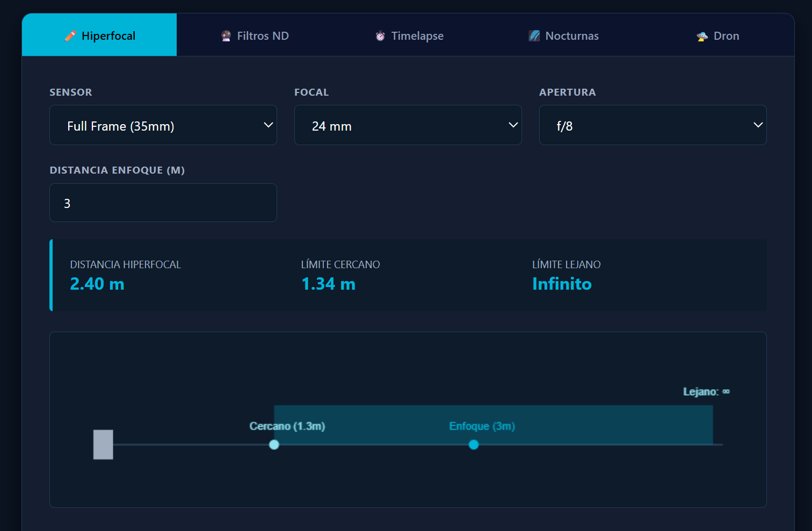Click the DISTANCIA HIPERFOCAL label
The image size is (812, 531).
(126, 264)
